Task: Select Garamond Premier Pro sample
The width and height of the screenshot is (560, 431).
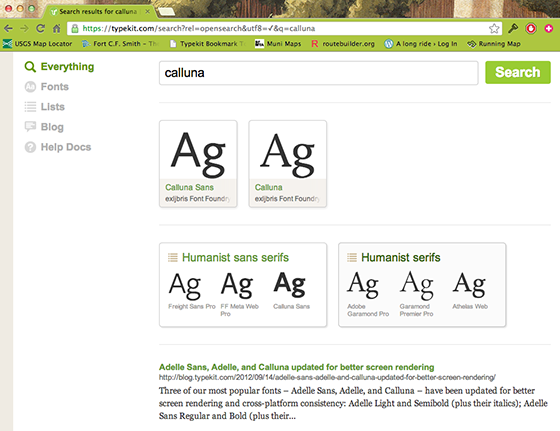Action: click(416, 294)
